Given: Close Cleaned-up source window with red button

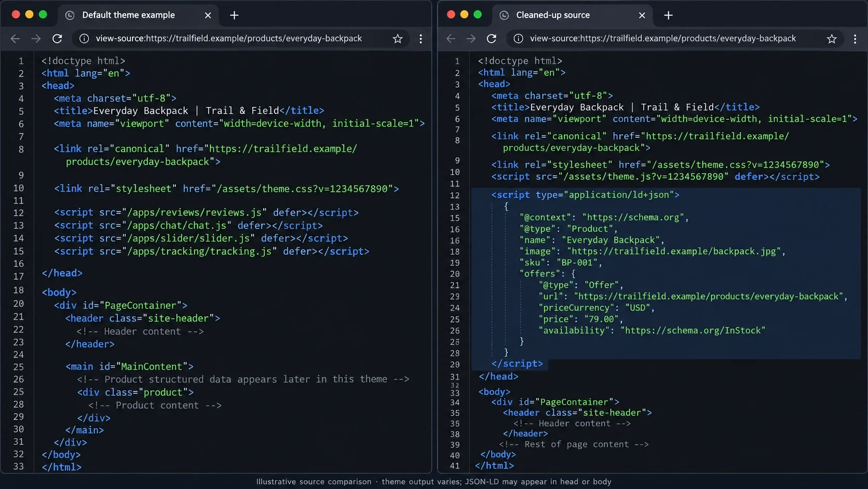Looking at the screenshot, I should point(451,15).
